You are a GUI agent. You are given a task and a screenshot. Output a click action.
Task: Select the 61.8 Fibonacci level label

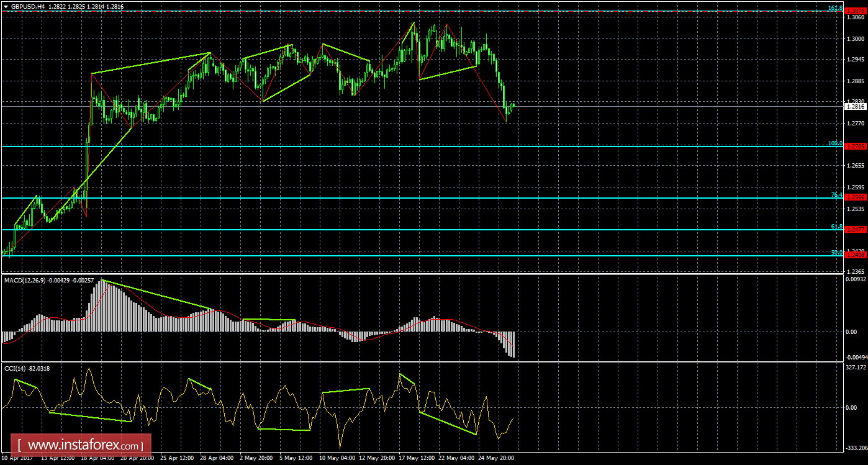coord(837,227)
